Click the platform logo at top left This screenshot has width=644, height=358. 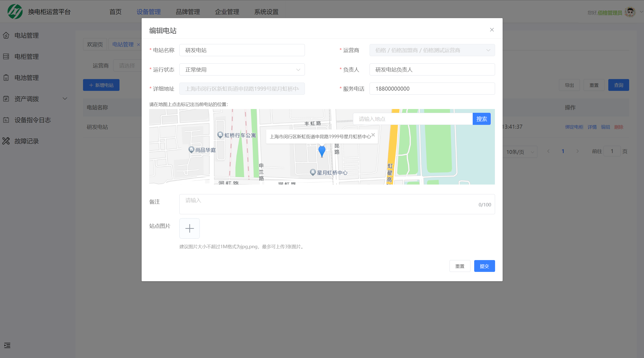coord(15,11)
